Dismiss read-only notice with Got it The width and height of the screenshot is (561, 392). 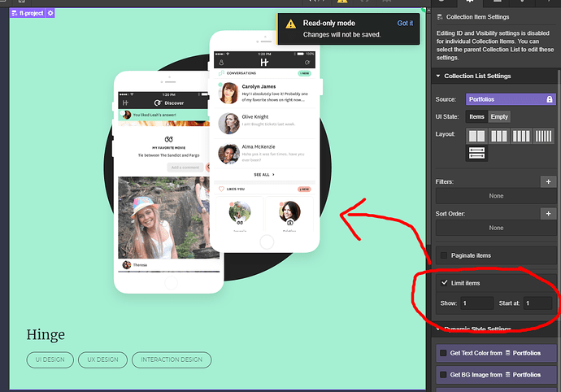pyautogui.click(x=405, y=23)
